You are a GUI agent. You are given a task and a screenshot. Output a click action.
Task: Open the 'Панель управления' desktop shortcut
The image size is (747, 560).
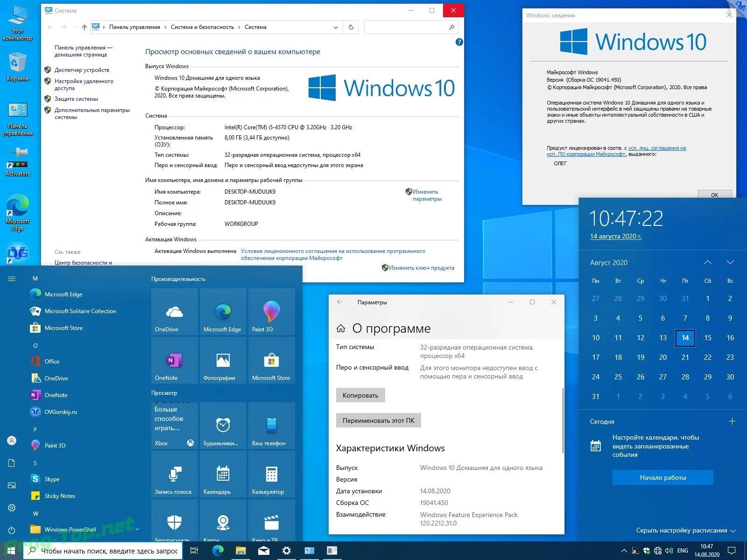[17, 119]
